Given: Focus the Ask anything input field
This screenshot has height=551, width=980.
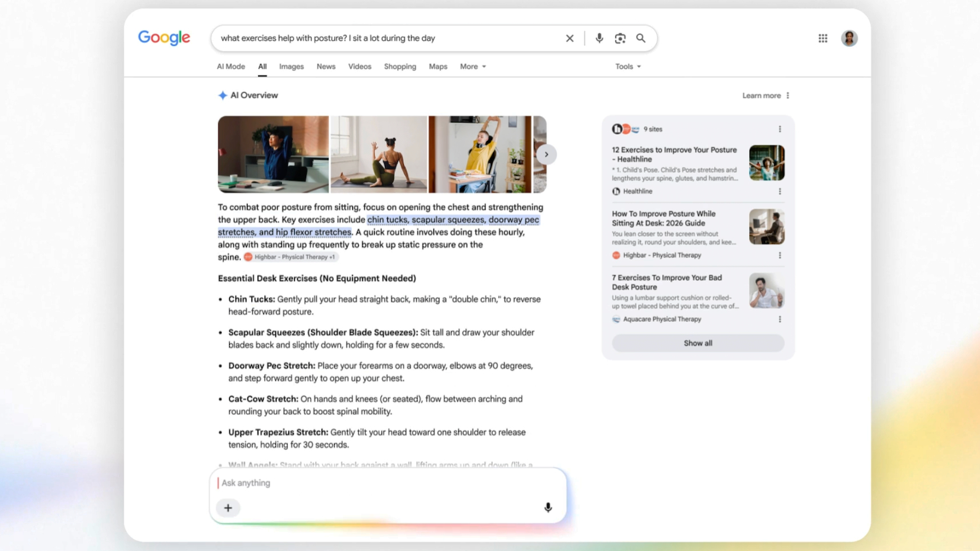Looking at the screenshot, I should [388, 483].
